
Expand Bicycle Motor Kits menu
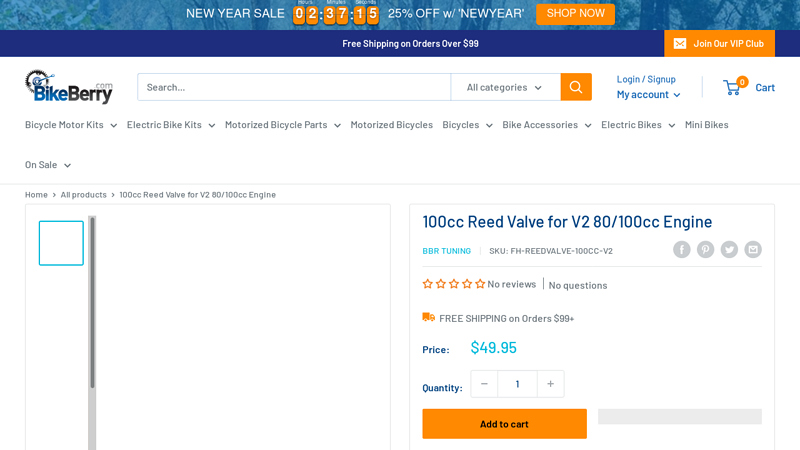click(x=71, y=124)
